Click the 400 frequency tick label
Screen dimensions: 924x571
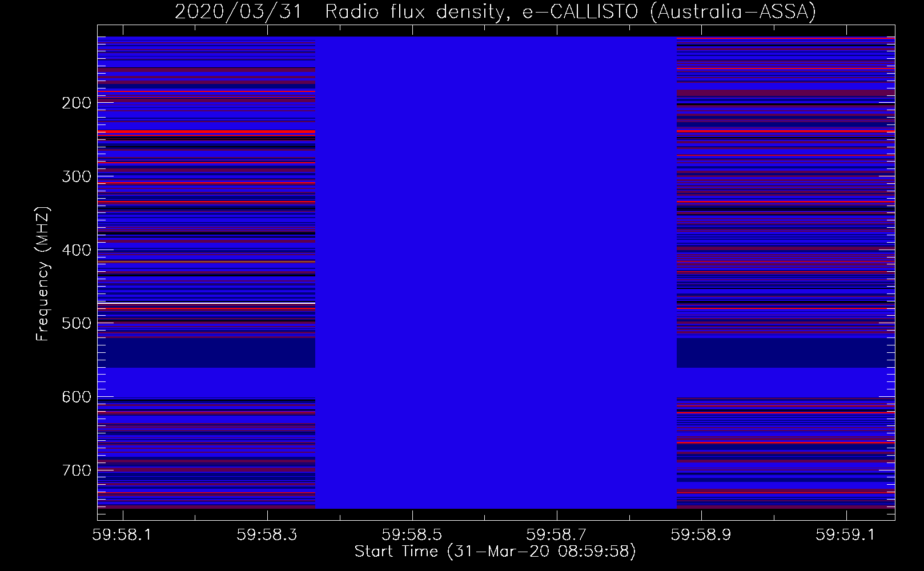(x=77, y=250)
